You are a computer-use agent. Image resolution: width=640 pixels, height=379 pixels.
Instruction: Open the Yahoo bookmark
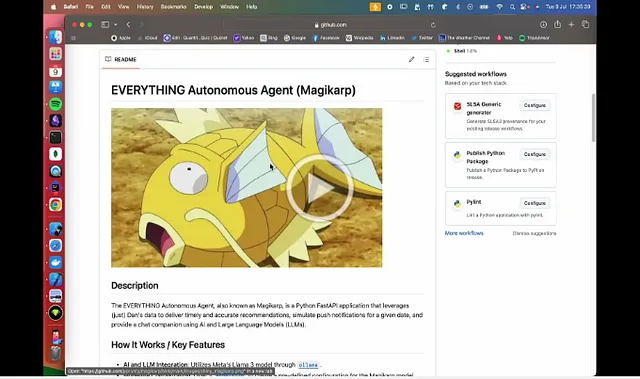pyautogui.click(x=244, y=38)
